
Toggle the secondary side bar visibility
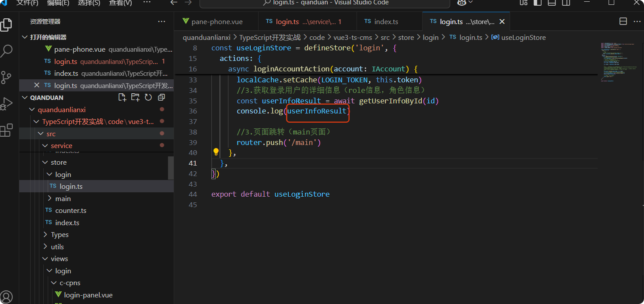tap(566, 3)
